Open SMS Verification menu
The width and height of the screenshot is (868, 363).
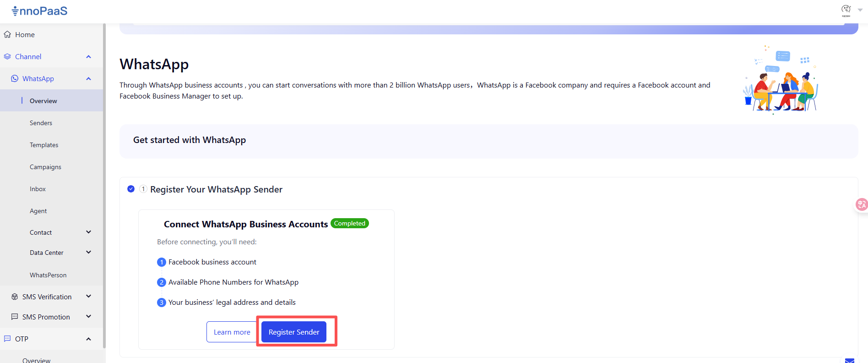click(47, 297)
